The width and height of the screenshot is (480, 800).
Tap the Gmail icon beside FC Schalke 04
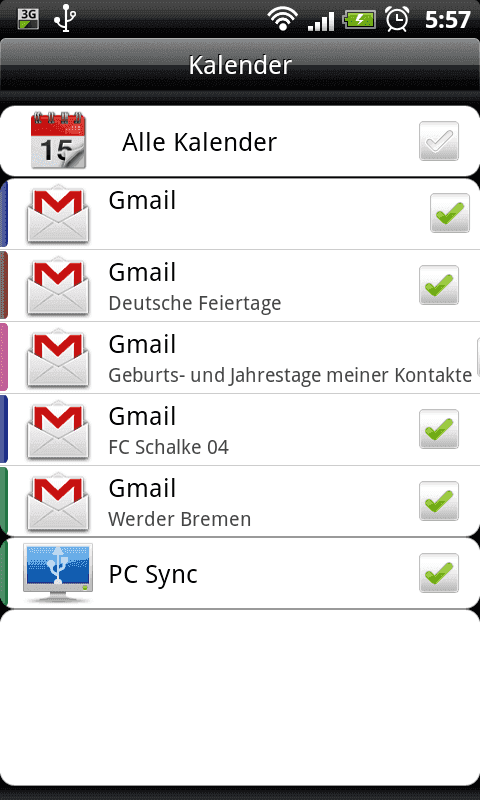coord(58,430)
